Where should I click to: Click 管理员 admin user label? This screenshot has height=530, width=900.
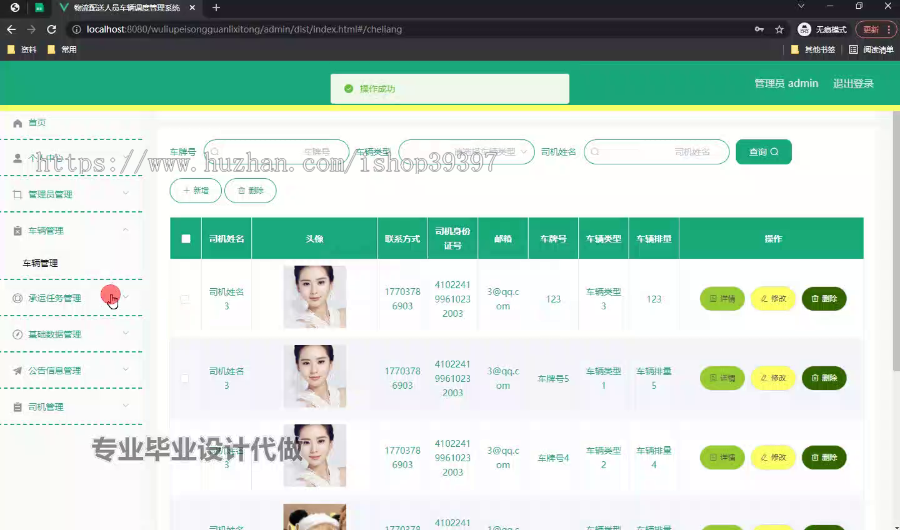pyautogui.click(x=786, y=83)
